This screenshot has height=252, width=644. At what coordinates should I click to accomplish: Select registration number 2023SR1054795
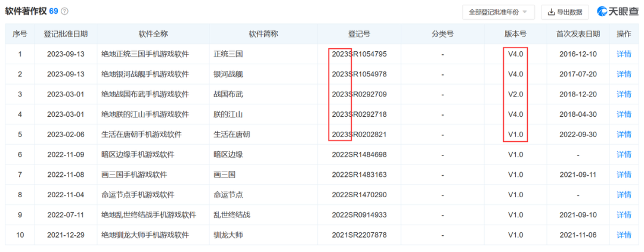tap(360, 54)
